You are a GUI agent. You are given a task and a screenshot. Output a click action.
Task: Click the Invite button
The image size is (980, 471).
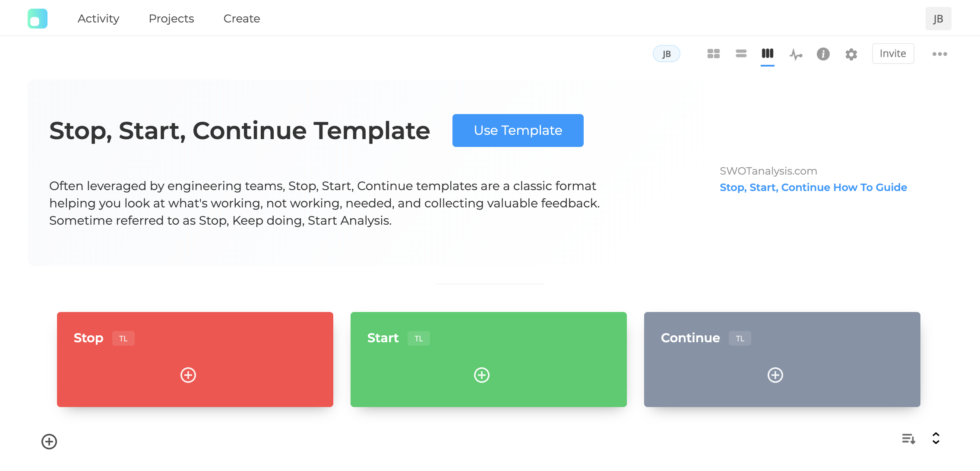[893, 53]
